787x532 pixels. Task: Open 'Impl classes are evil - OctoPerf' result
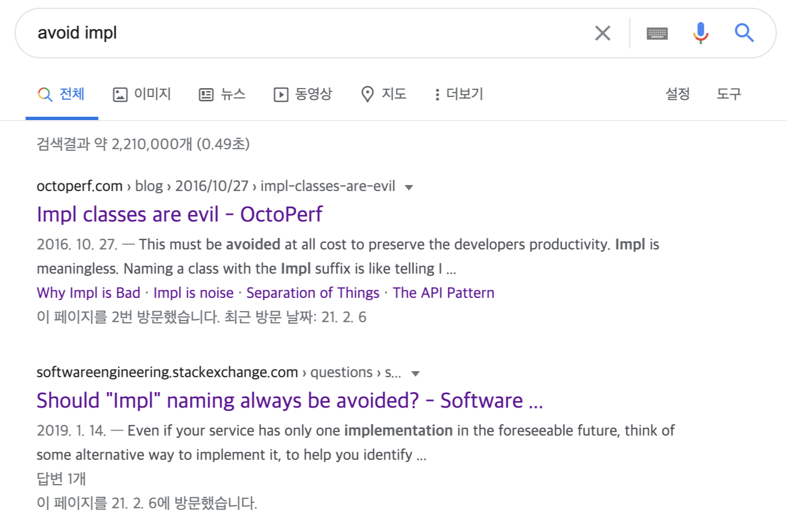coord(180,214)
